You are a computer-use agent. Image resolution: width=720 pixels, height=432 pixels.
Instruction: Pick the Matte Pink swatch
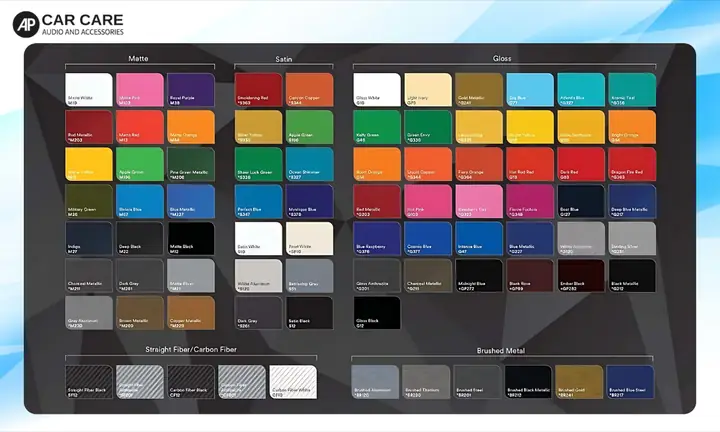[x=139, y=88]
